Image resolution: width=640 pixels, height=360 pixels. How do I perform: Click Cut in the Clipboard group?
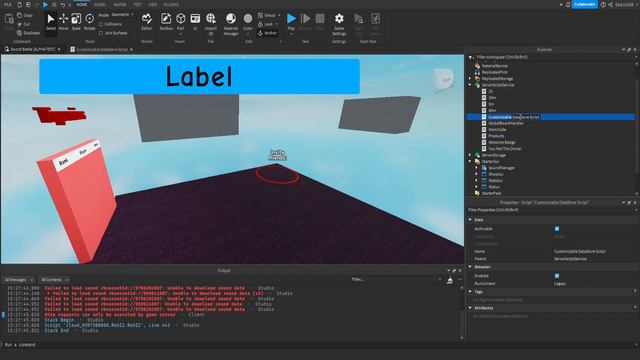coord(24,24)
